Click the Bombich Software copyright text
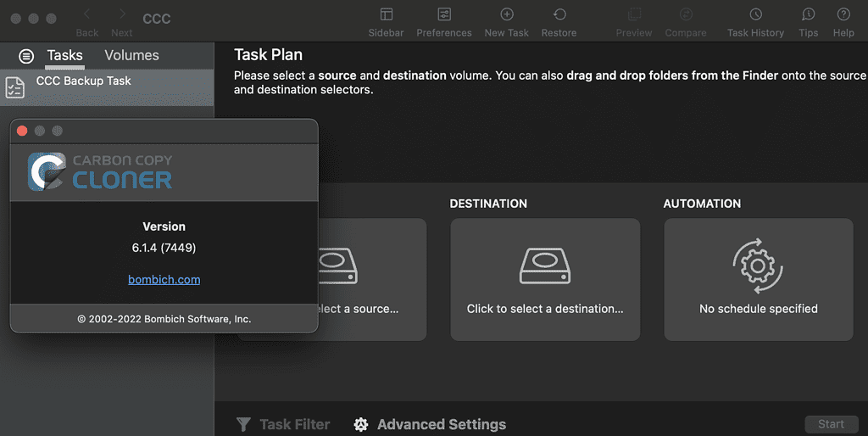 (164, 319)
